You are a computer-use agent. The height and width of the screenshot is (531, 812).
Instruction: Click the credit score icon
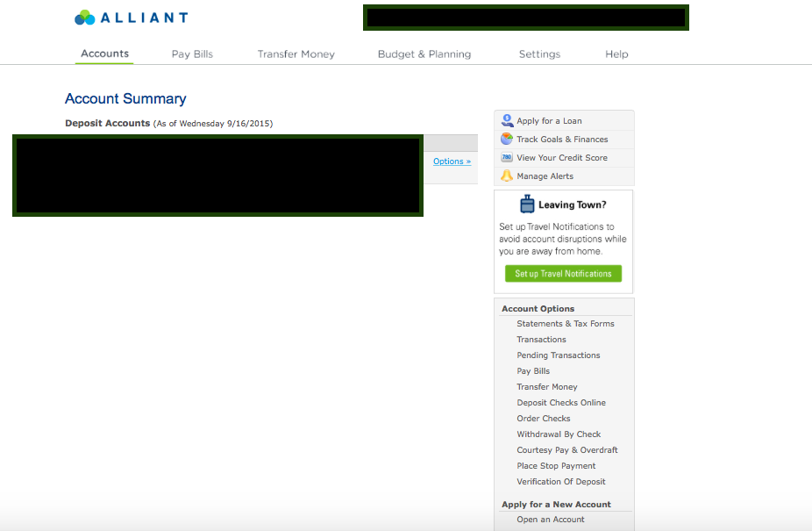pos(507,158)
